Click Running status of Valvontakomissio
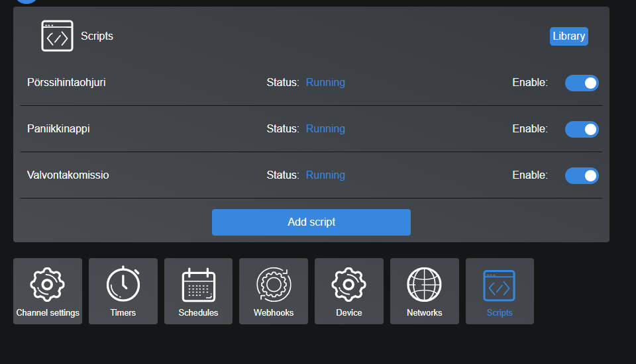The width and height of the screenshot is (636, 364). coord(325,175)
